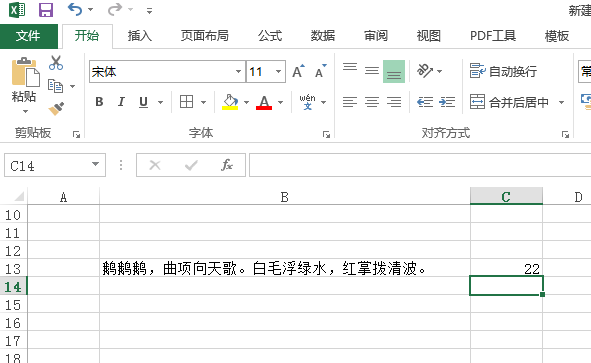Image resolution: width=591 pixels, height=363 pixels.
Task: Align text left
Action: tap(350, 102)
